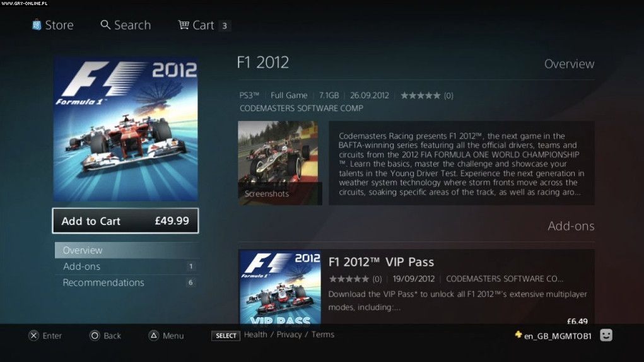Click the triangle Menu button icon
This screenshot has width=644, height=362.
click(154, 336)
